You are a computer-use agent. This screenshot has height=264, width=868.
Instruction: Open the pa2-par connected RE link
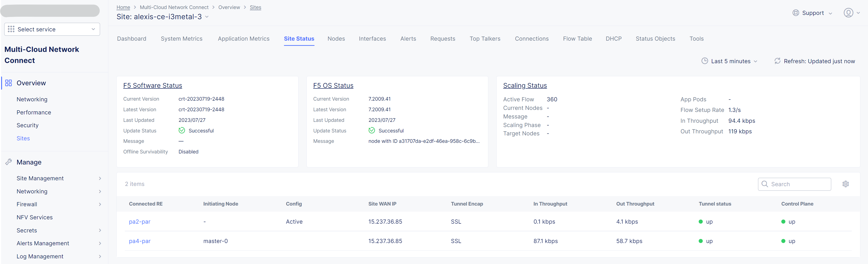(140, 222)
